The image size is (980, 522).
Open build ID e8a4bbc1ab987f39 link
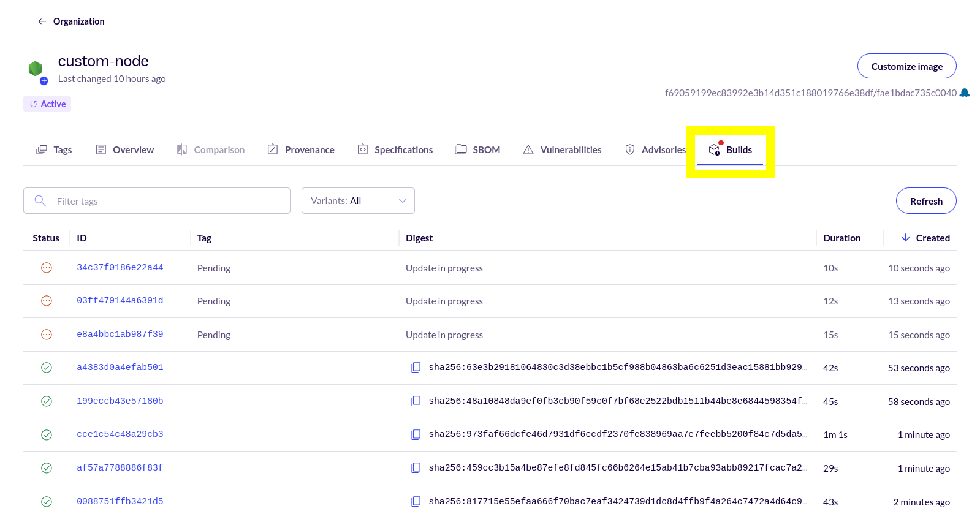tap(120, 335)
